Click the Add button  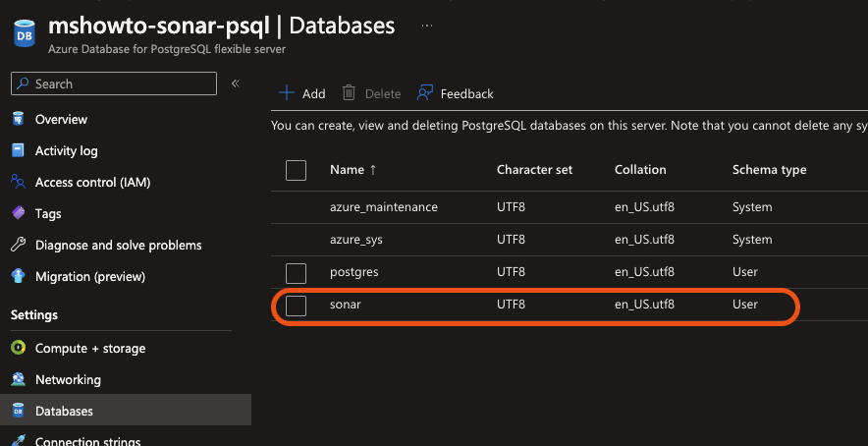click(302, 93)
